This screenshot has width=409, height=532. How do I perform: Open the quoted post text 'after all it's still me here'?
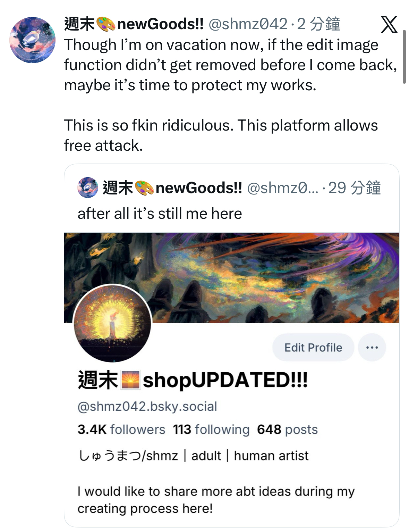[160, 214]
